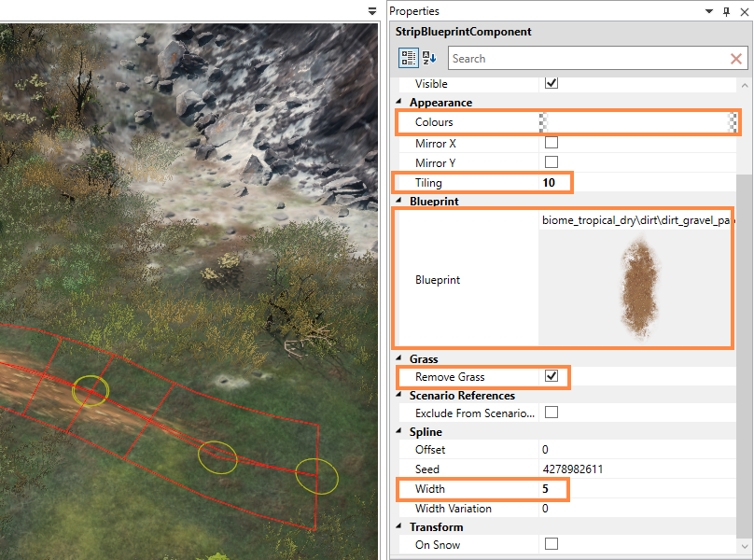
Task: Open the viewport tab overflow menu
Action: (x=372, y=11)
